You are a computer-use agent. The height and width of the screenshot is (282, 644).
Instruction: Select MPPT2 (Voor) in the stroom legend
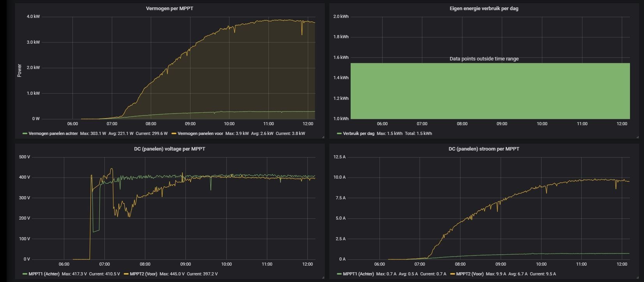pos(469,274)
